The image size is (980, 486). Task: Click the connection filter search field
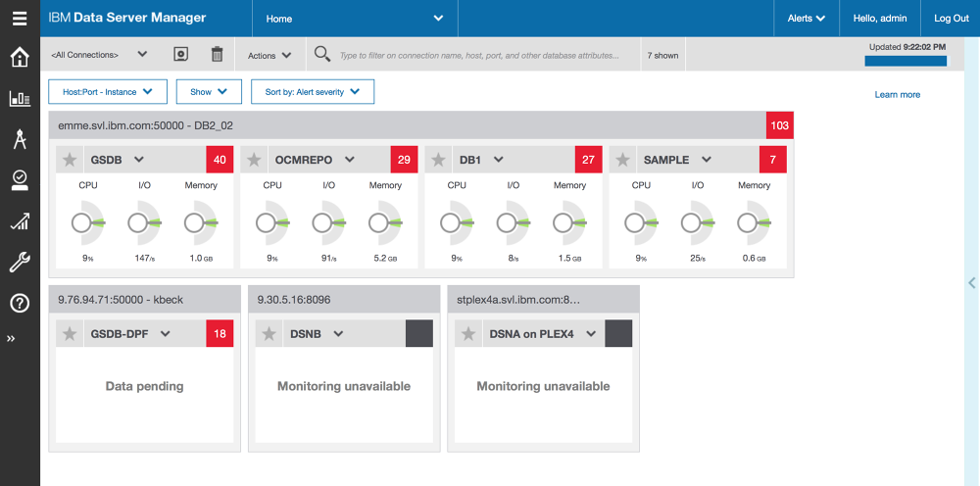(x=479, y=56)
